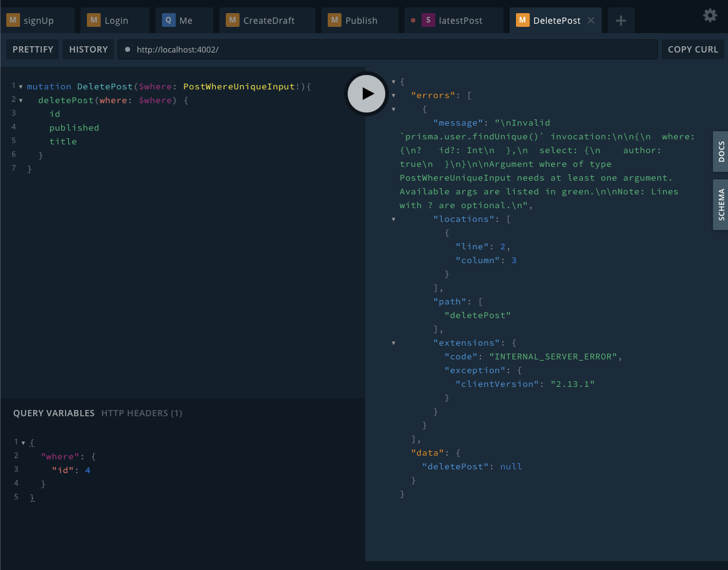728x570 pixels.
Task: Open the DOCS side panel
Action: [x=721, y=152]
